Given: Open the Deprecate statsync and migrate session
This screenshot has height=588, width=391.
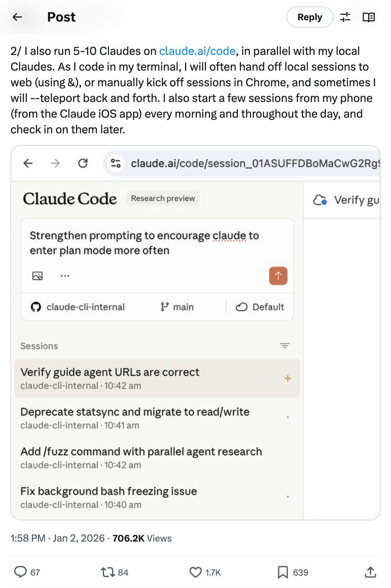Looking at the screenshot, I should [x=135, y=417].
